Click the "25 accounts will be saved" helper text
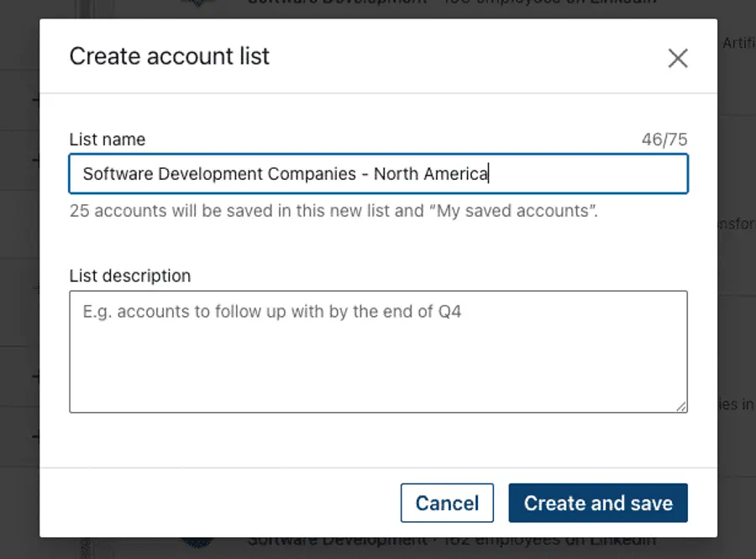 (333, 211)
